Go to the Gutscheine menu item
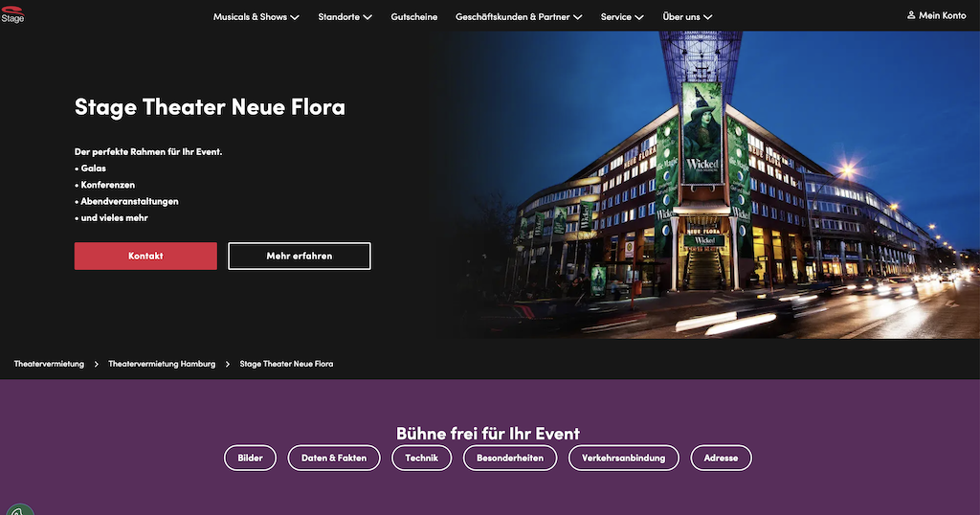Image resolution: width=980 pixels, height=515 pixels. [413, 17]
